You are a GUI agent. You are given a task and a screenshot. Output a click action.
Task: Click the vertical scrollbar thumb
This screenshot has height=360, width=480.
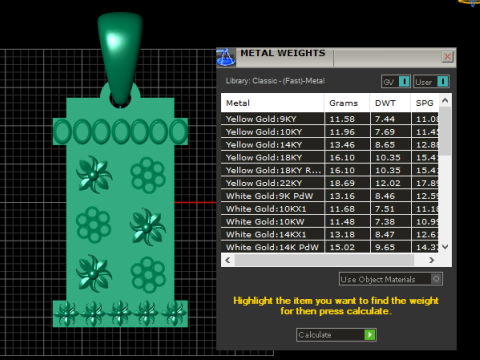pos(445,131)
